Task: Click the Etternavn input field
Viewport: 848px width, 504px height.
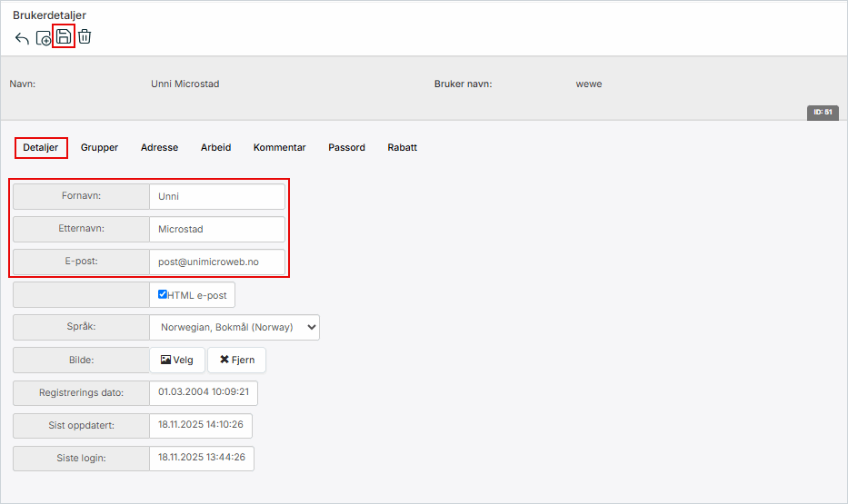Action: pos(216,229)
